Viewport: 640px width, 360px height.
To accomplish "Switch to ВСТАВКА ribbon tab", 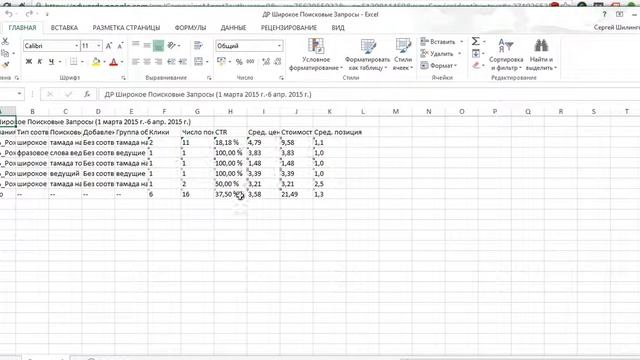I will click(x=64, y=28).
